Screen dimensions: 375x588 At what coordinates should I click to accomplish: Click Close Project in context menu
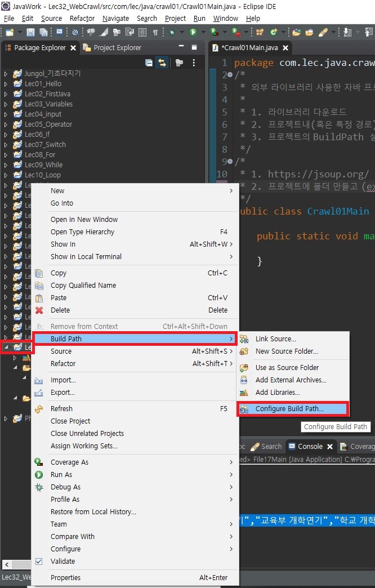pyautogui.click(x=135, y=421)
